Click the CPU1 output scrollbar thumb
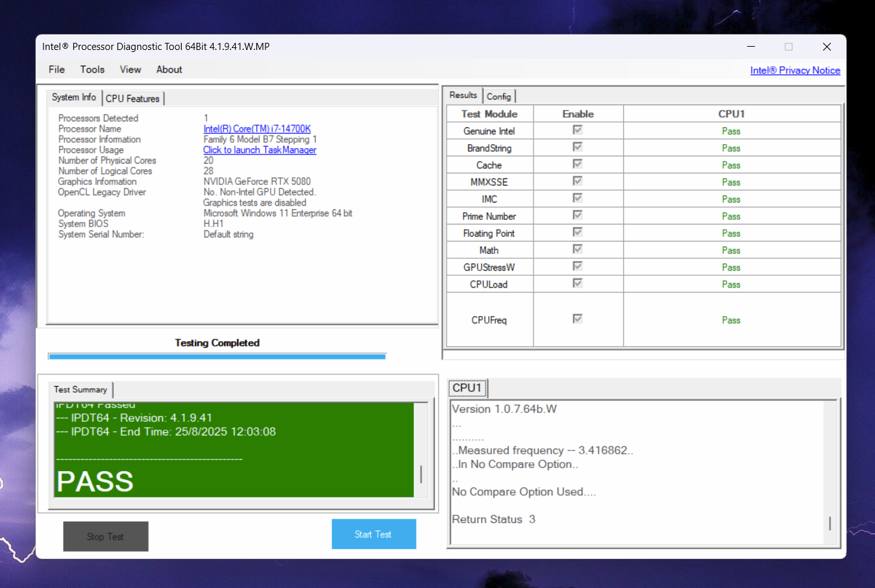The image size is (875, 588). tap(830, 523)
